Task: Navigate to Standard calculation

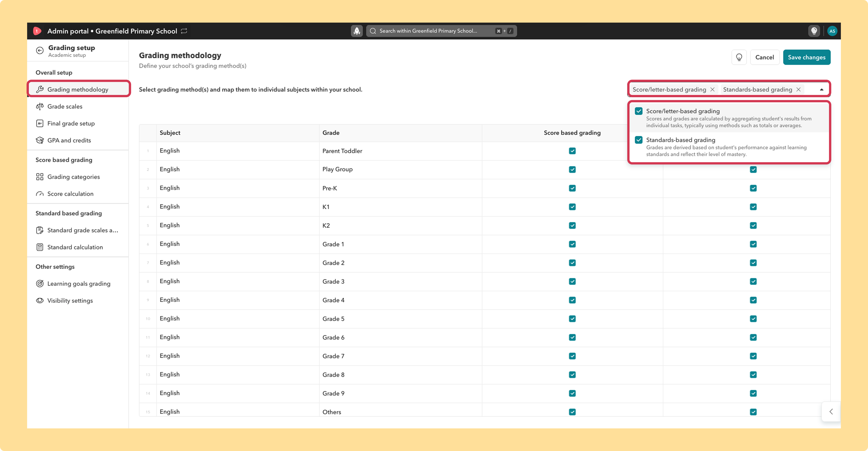Action: coord(78,247)
